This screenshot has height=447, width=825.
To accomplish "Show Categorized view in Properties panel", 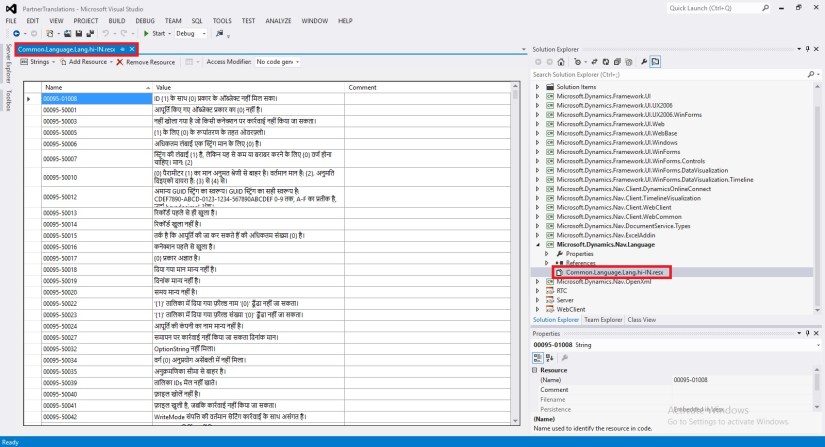I will click(x=538, y=357).
